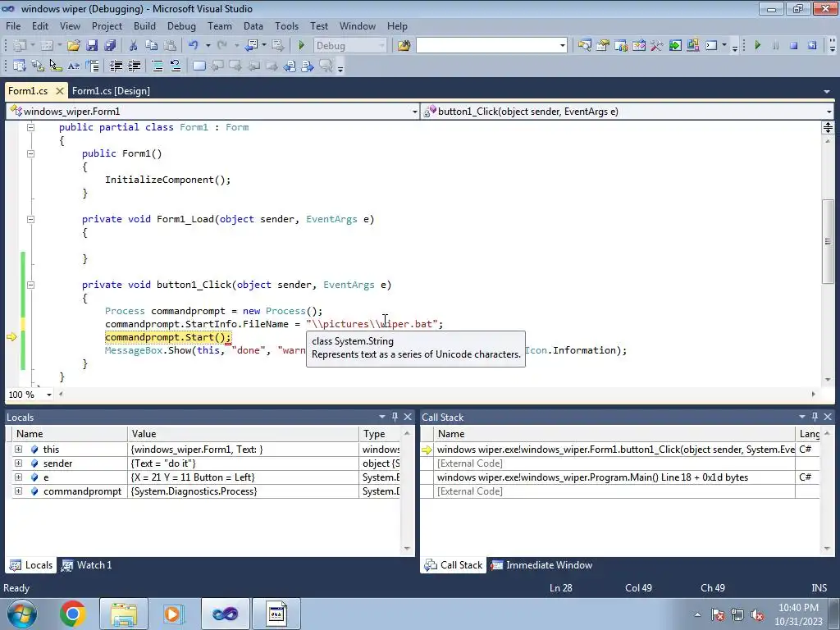This screenshot has width=840, height=630.
Task: Click the Undo arrow icon
Action: [x=194, y=46]
